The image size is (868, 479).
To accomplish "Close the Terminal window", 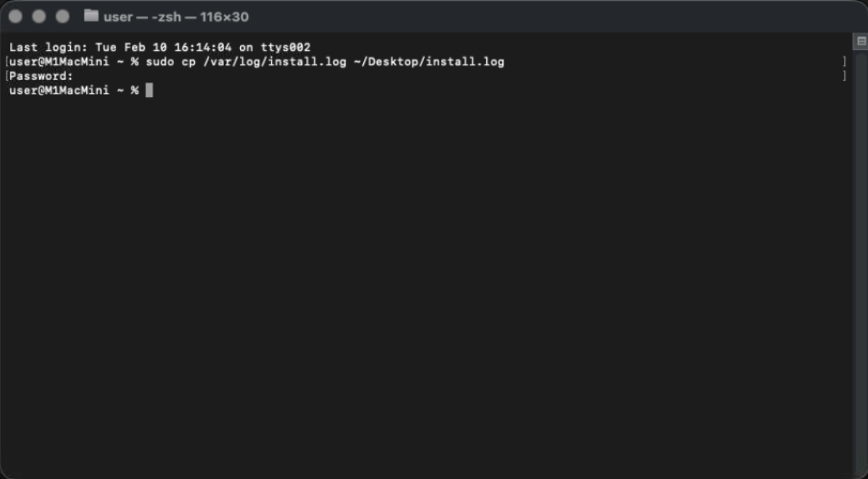I will pos(15,17).
